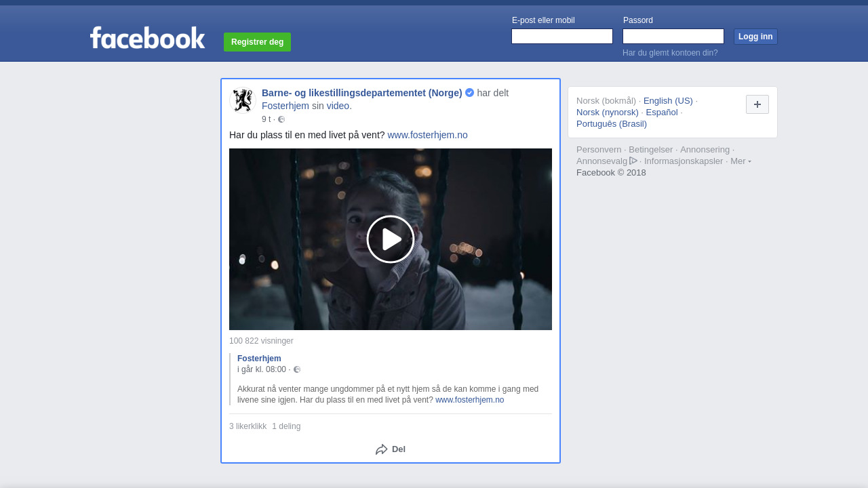The width and height of the screenshot is (868, 488).
Task: Click the 3 likerklikk count
Action: click(x=248, y=426)
